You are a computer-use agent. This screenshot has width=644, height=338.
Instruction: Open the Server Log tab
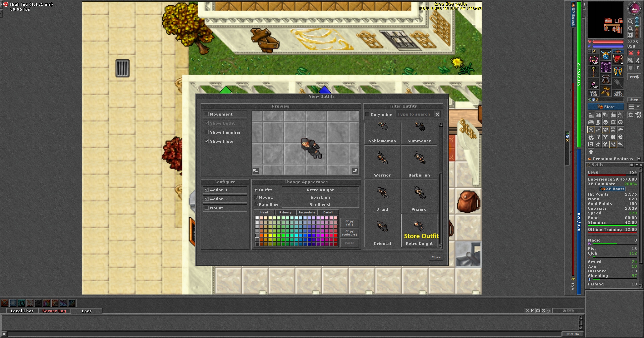[54, 311]
